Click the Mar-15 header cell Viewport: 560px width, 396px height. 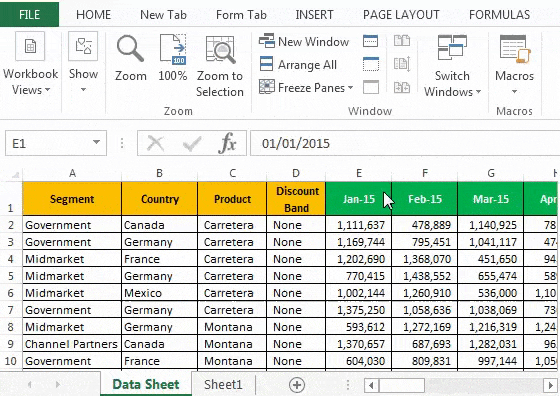(x=491, y=199)
